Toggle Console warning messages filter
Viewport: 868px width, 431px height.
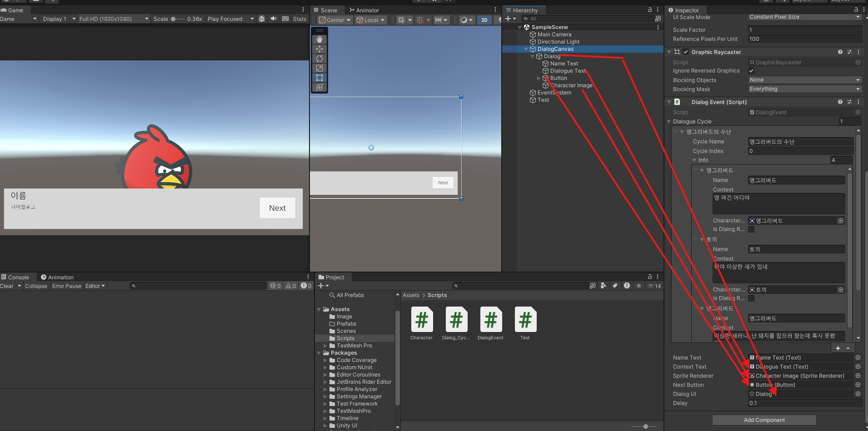(291, 286)
